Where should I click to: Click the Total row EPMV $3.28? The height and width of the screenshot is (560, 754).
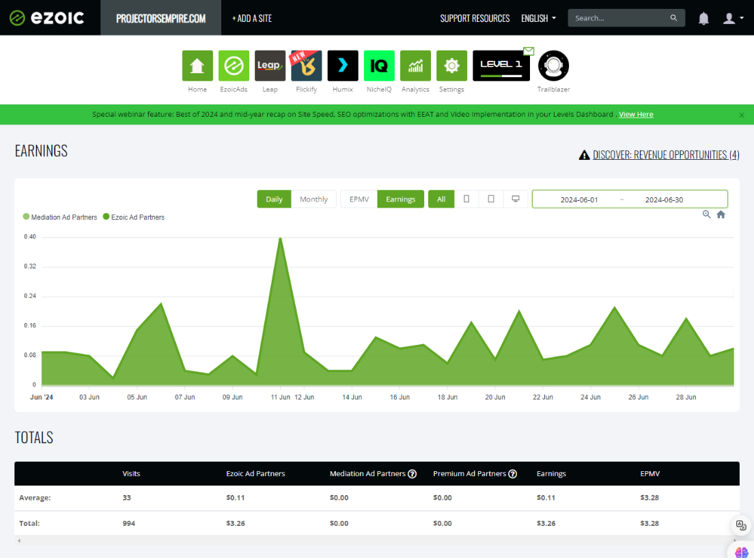[x=650, y=524]
